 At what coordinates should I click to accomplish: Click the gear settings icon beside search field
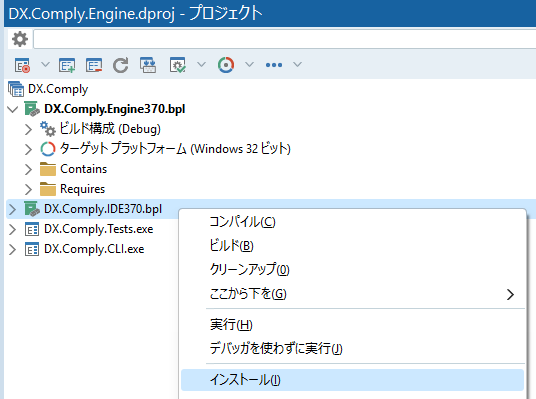pos(20,39)
